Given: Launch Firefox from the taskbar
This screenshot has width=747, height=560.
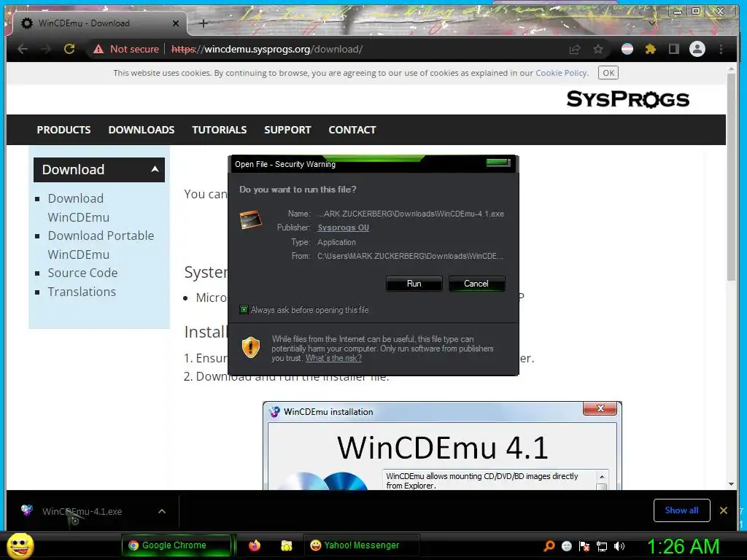Looking at the screenshot, I should coord(255,545).
